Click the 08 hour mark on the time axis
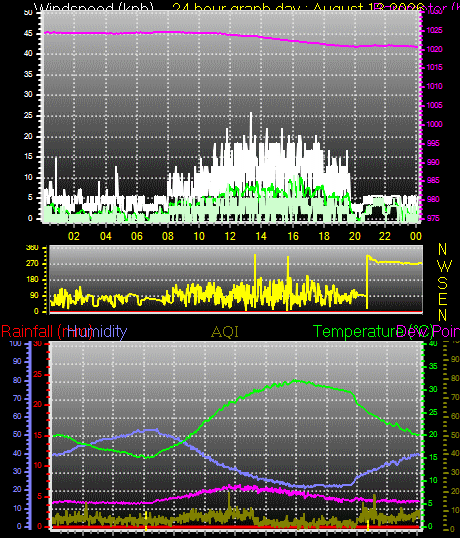The height and width of the screenshot is (538, 460). click(x=168, y=236)
